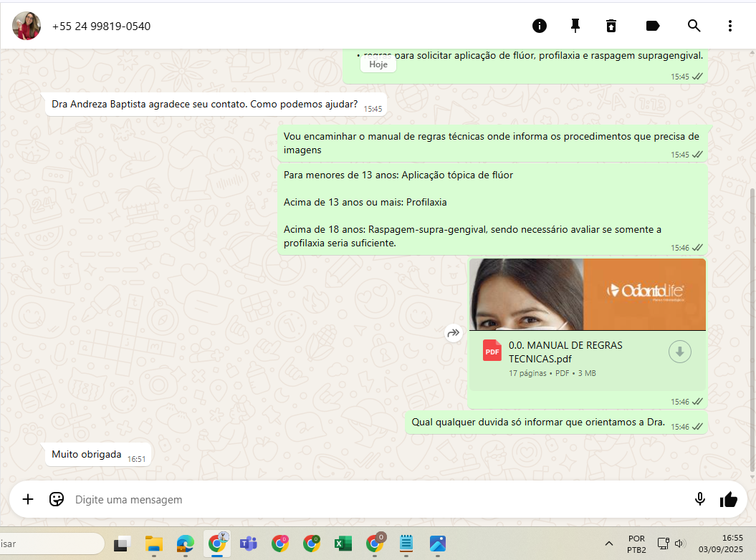Delete the chat using the trash icon
The image size is (756, 560).
tap(611, 26)
